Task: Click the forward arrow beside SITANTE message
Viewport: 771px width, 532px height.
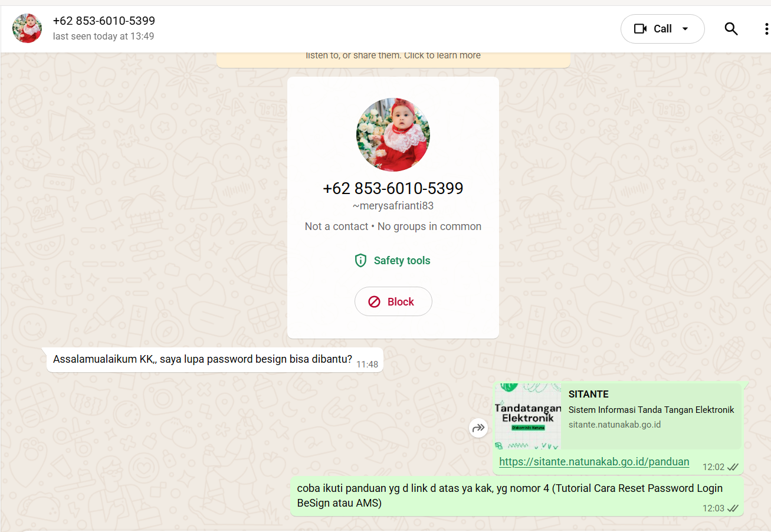Action: point(478,428)
